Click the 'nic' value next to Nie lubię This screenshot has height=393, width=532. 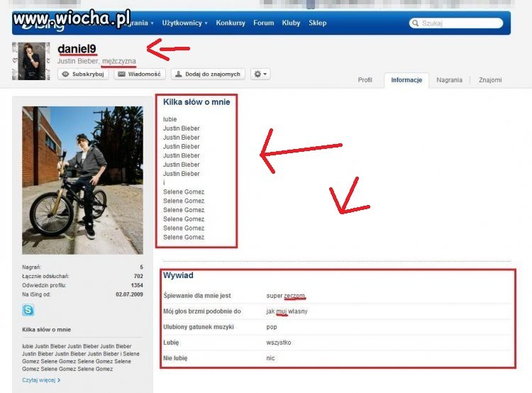(x=270, y=358)
